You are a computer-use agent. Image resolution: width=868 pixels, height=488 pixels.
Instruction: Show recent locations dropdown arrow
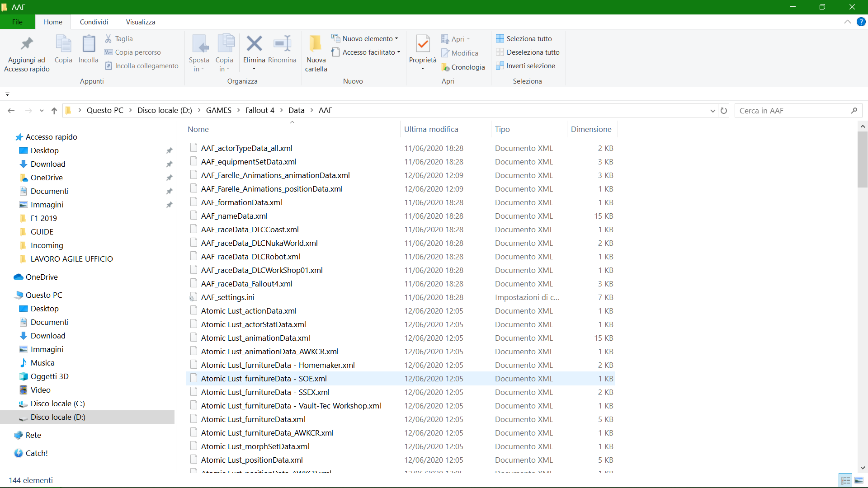pos(42,111)
